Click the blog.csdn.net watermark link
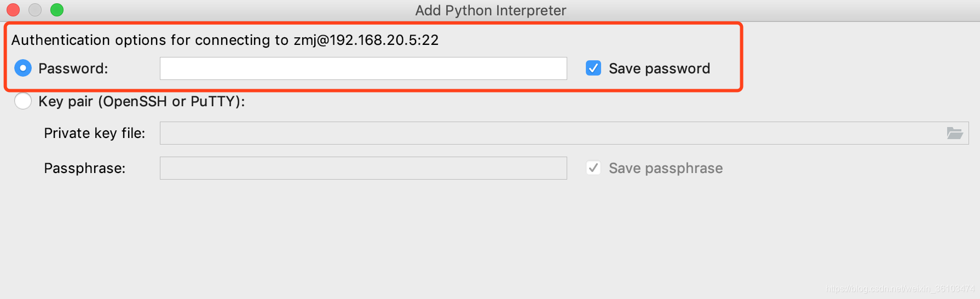The width and height of the screenshot is (980, 299). [901, 289]
